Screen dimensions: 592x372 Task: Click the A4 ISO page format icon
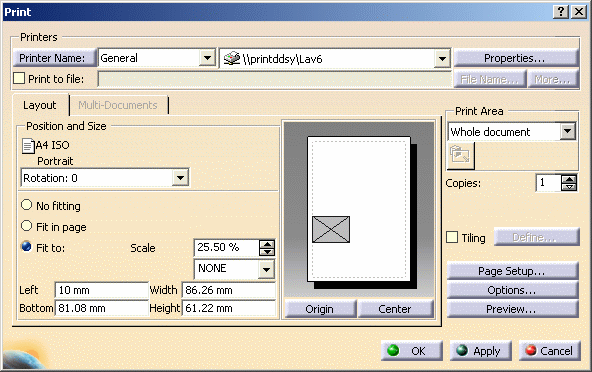point(28,146)
